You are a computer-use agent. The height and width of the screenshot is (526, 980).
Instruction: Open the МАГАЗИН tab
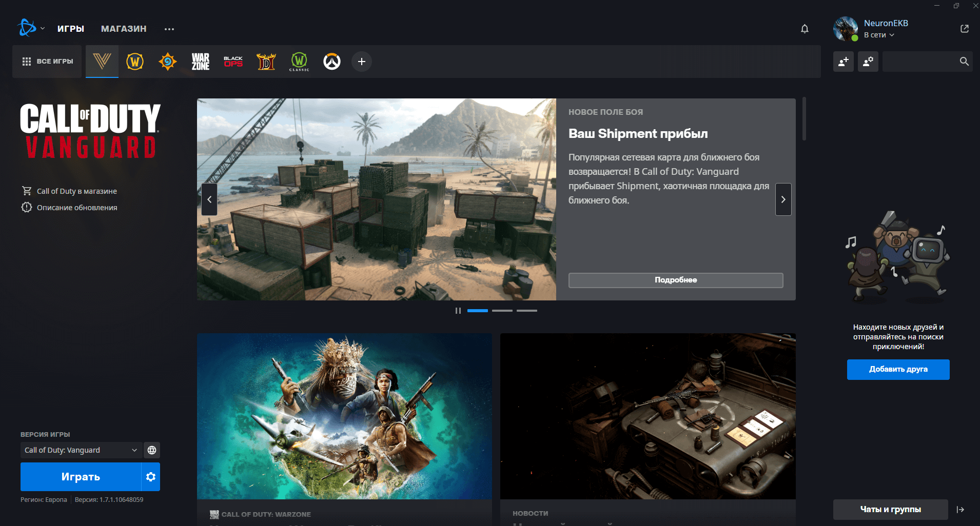(124, 29)
